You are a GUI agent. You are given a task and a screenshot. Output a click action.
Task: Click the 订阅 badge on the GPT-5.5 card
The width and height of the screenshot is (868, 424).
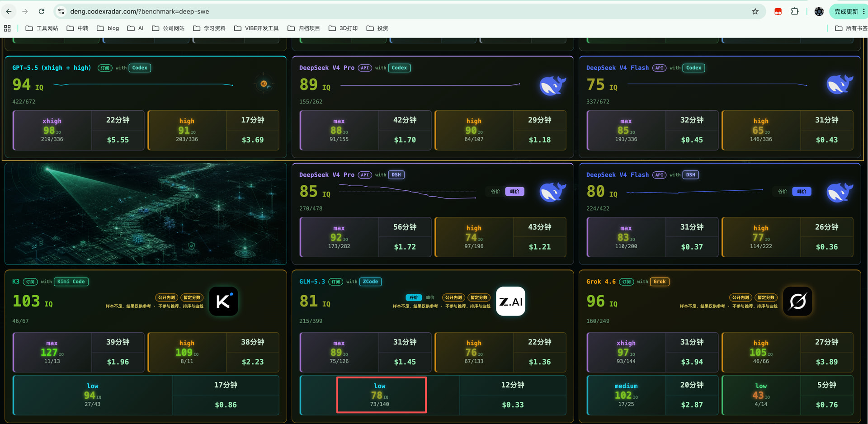(x=105, y=68)
